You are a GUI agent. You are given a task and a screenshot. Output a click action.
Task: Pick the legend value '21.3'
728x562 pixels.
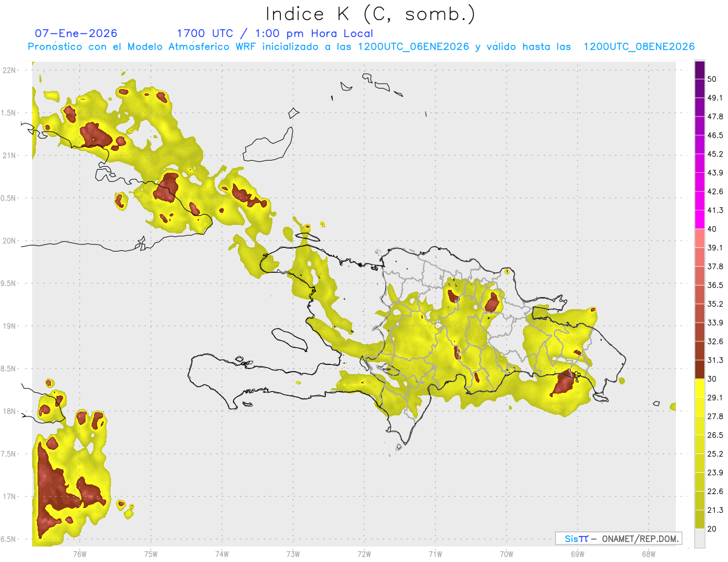click(x=715, y=510)
